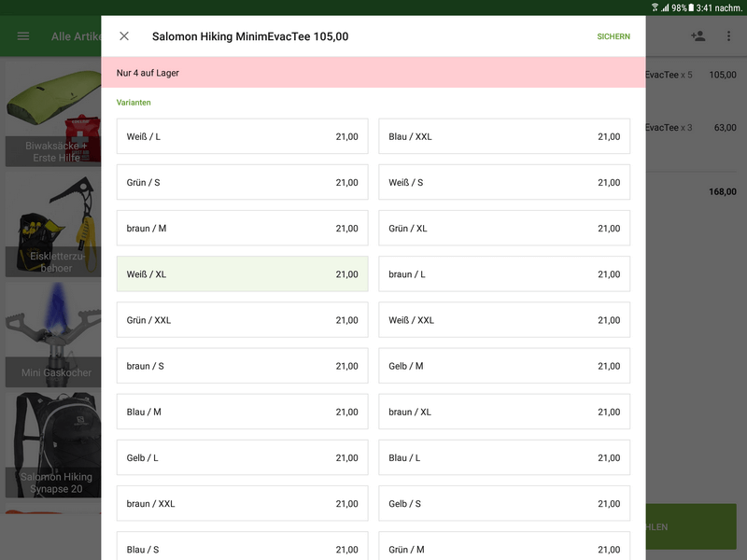
Task: Open the three-dot overflow menu
Action: [728, 36]
